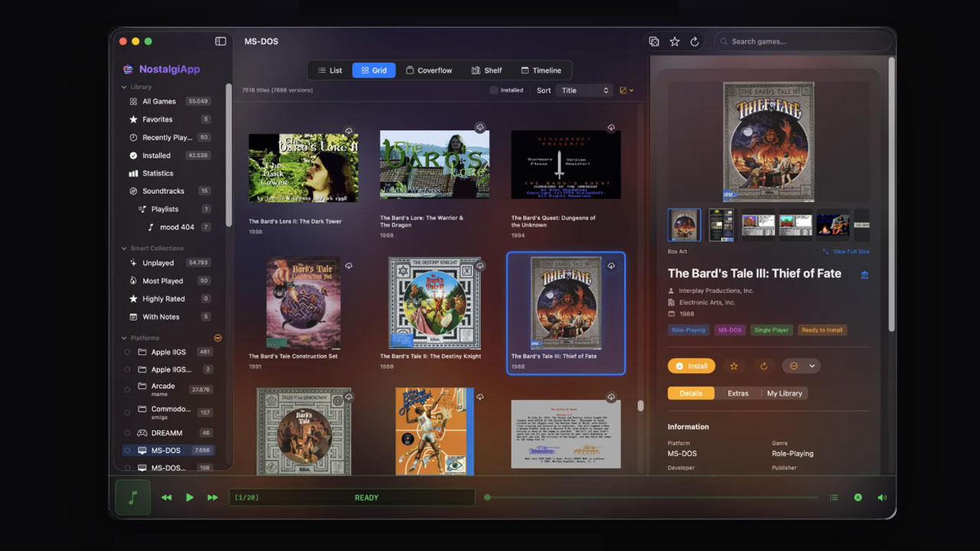The image size is (980, 551).
Task: Click the star icon in top toolbar
Action: [675, 41]
